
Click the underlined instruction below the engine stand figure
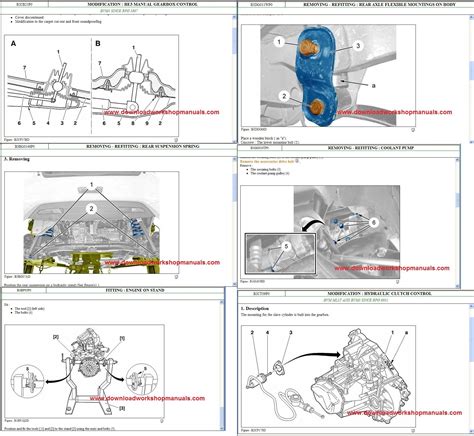(60, 429)
